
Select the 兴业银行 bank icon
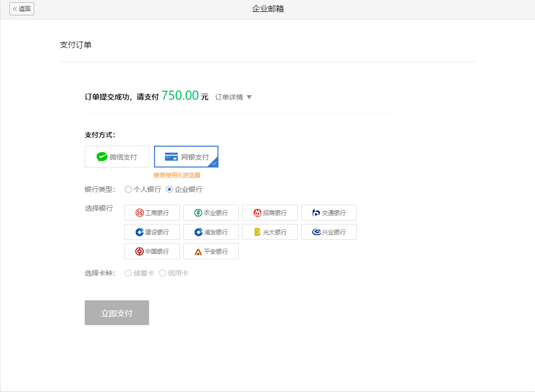[x=328, y=231]
